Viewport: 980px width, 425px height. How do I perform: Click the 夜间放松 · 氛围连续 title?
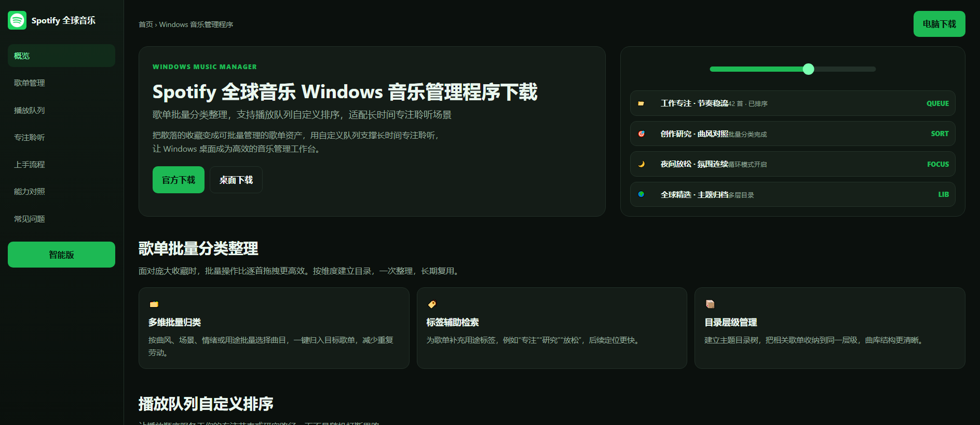[695, 164]
